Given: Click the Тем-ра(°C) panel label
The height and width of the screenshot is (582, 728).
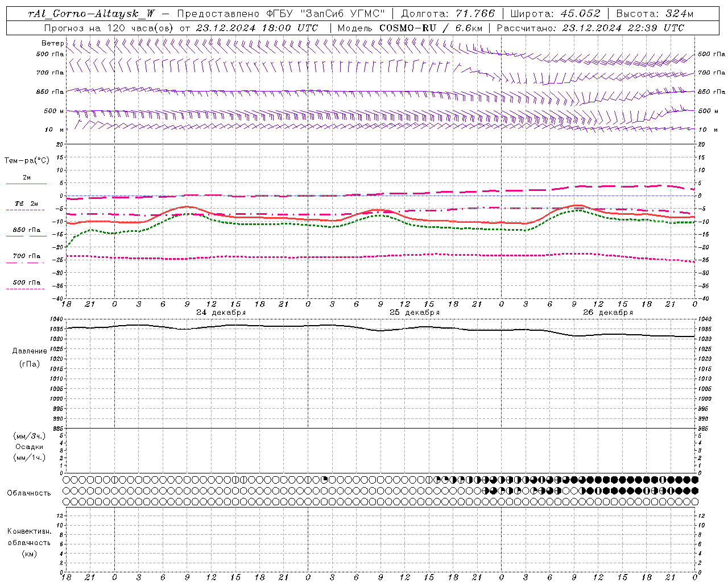Looking at the screenshot, I should pos(27,161).
